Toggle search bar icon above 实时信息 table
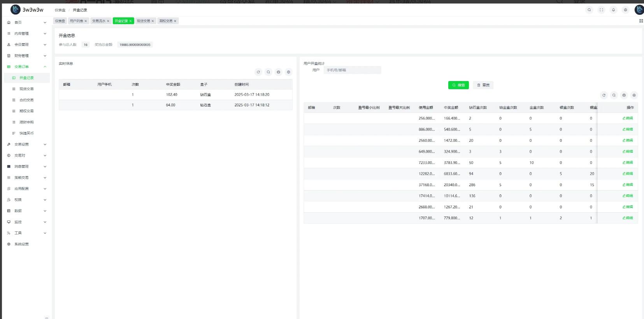 coord(268,72)
